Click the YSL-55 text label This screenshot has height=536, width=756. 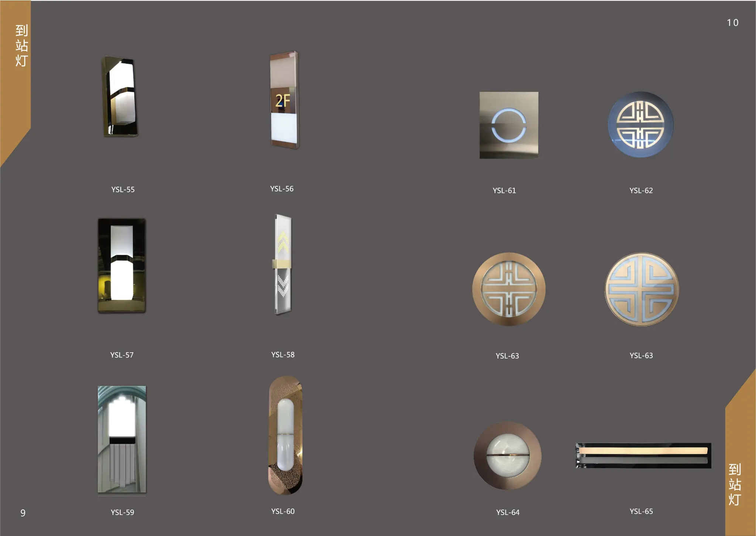point(123,190)
